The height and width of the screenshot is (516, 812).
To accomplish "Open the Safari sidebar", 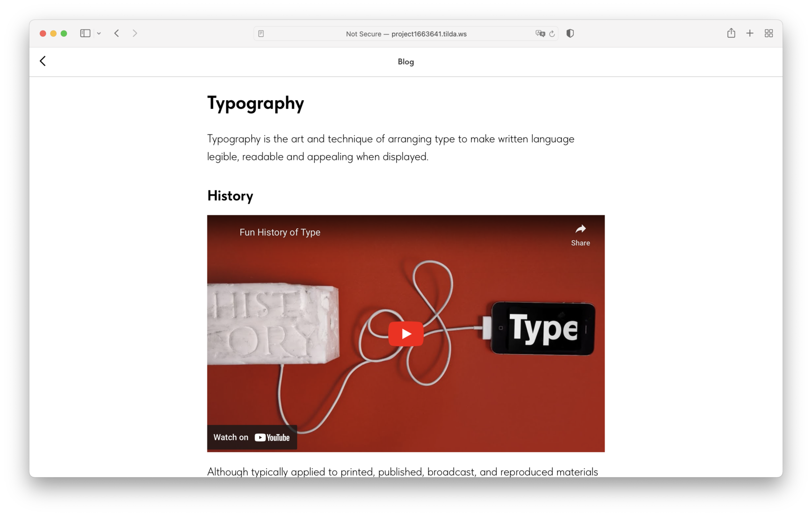I will coord(85,33).
